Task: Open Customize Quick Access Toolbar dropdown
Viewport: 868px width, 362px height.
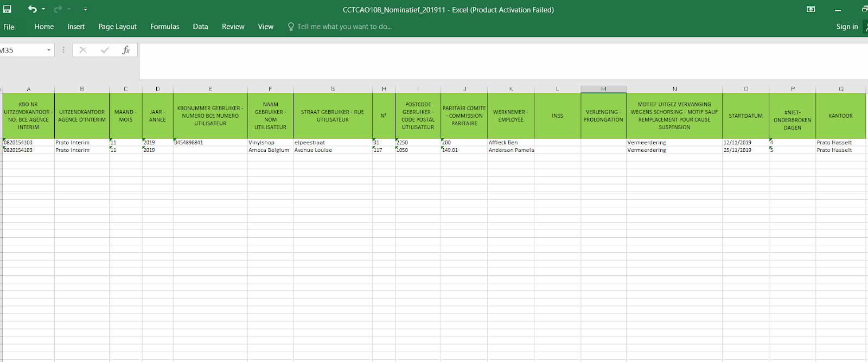Action: click(85, 9)
